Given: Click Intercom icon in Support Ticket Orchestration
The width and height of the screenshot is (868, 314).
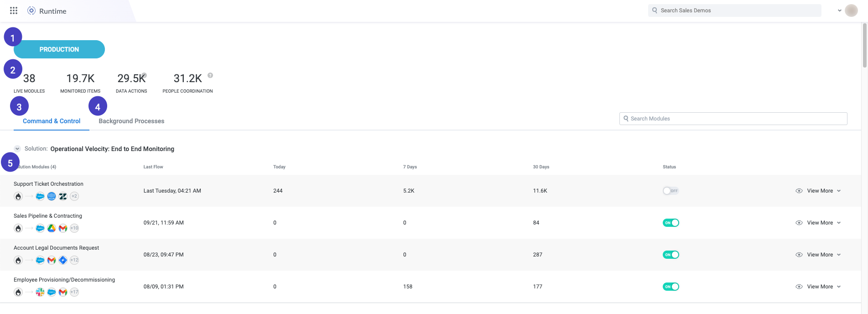Looking at the screenshot, I should coord(52,196).
